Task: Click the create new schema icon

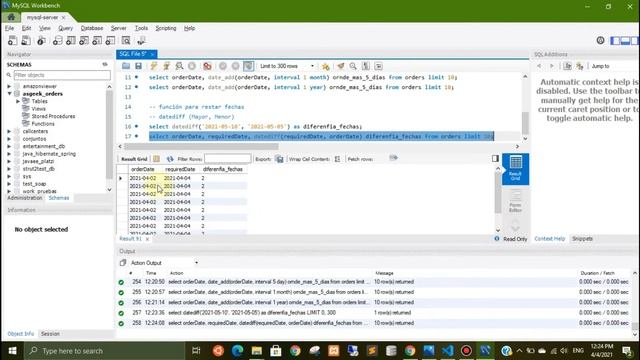Action: click(x=58, y=40)
